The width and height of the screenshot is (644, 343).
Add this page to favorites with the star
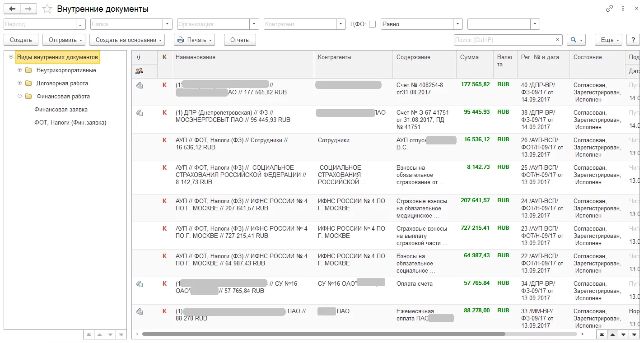click(x=47, y=9)
